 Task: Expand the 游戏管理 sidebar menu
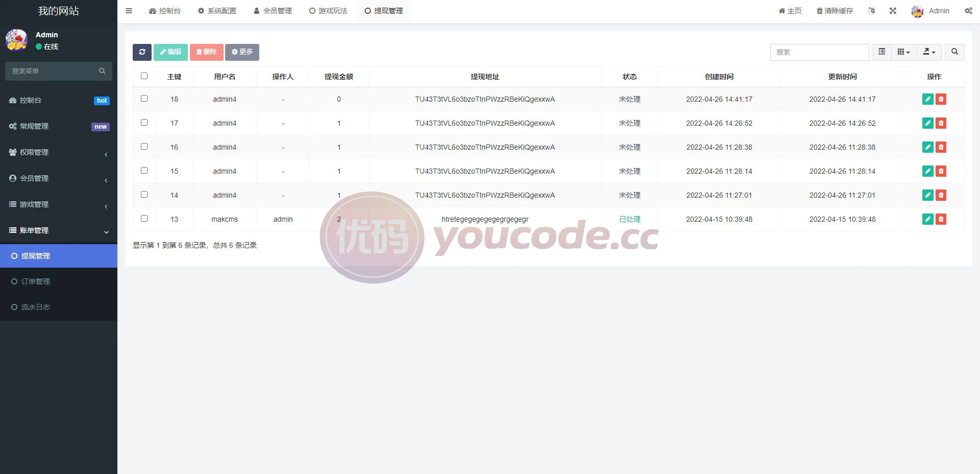pos(59,204)
